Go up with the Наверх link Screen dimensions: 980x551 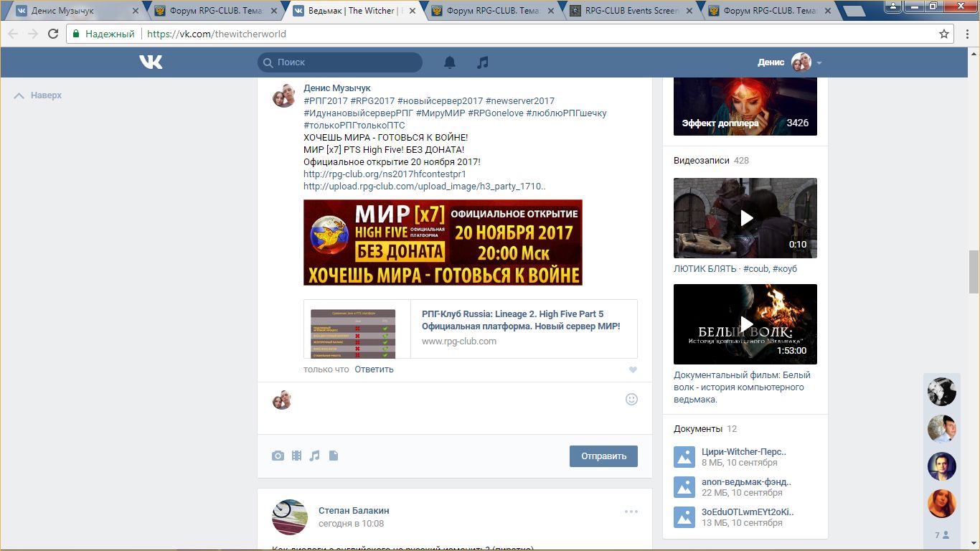pyautogui.click(x=38, y=95)
